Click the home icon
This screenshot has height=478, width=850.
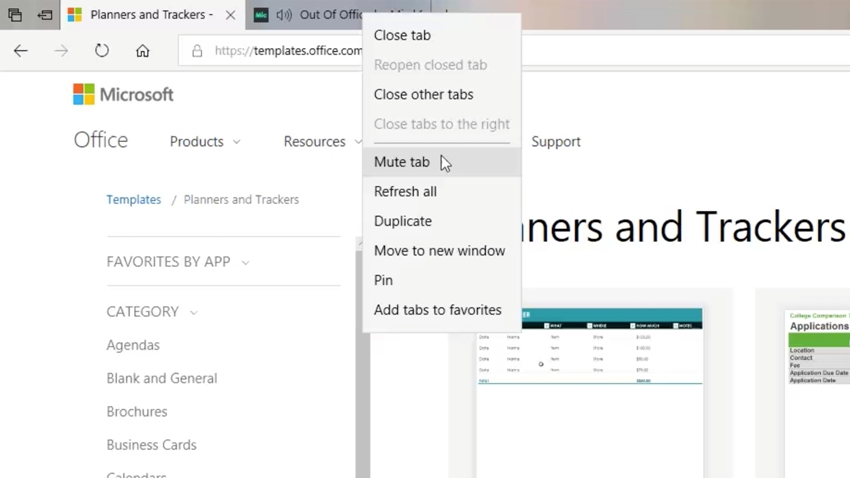pos(143,51)
